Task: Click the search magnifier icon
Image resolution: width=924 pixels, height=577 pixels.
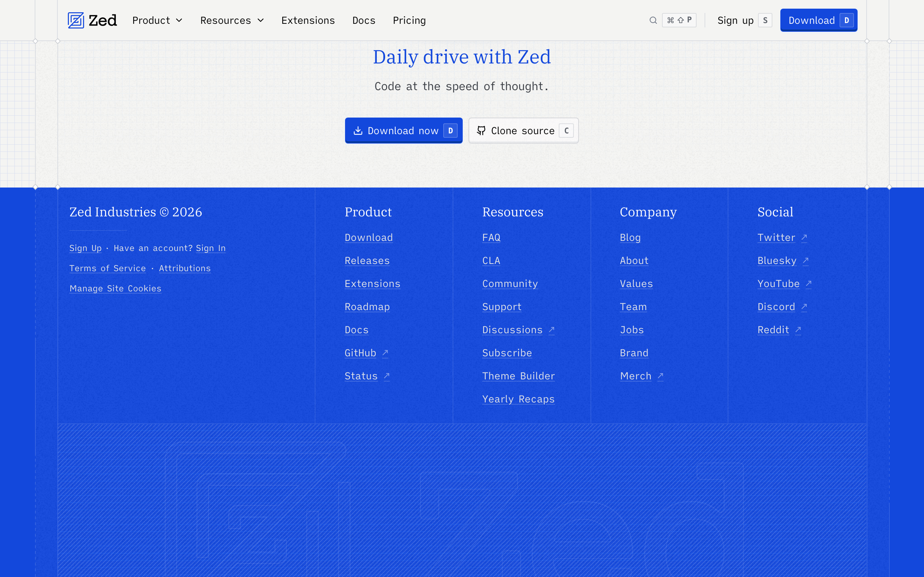Action: 653,20
